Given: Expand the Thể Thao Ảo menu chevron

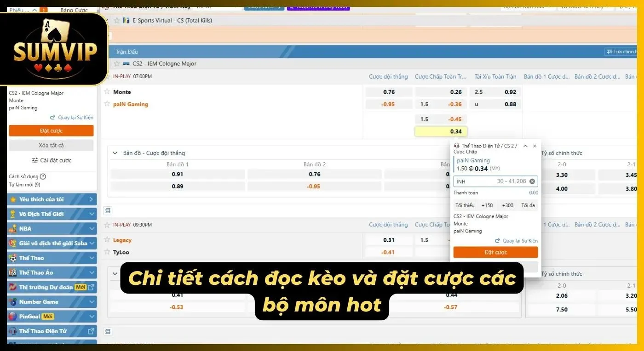Looking at the screenshot, I should (92, 272).
